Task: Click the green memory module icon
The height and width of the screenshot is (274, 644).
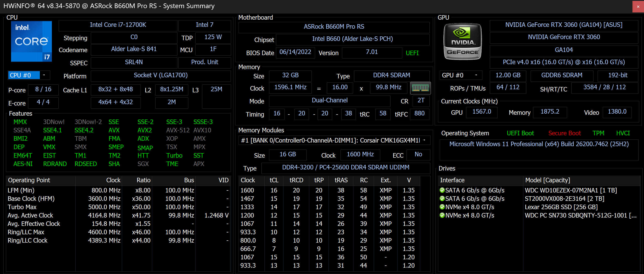Action: (x=420, y=88)
